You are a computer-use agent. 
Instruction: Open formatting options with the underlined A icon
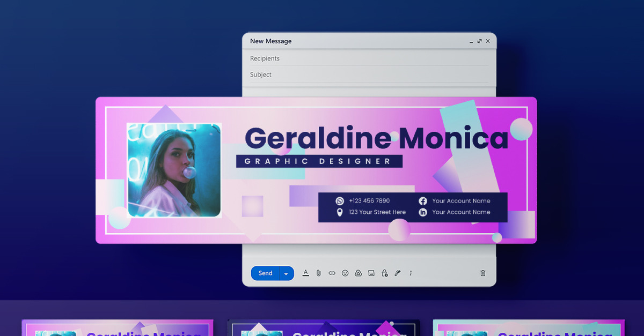tap(306, 273)
